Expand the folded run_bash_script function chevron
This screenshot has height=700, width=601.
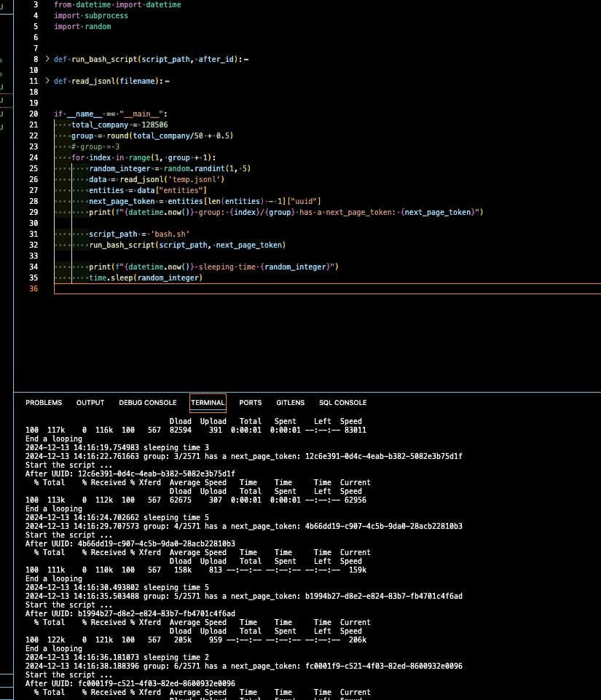(x=47, y=59)
